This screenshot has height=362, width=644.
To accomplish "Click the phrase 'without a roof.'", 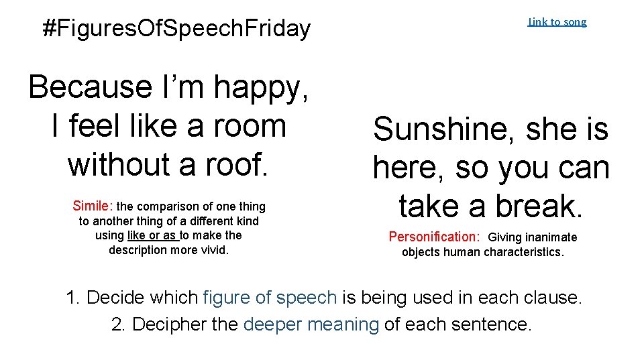I will click(x=168, y=164).
